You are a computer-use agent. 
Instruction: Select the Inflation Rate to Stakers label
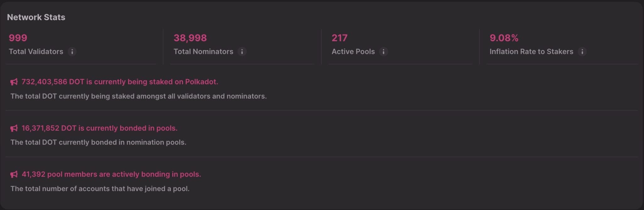(x=531, y=52)
